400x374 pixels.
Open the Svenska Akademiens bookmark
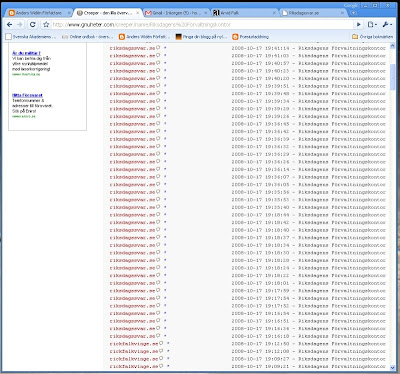31,37
